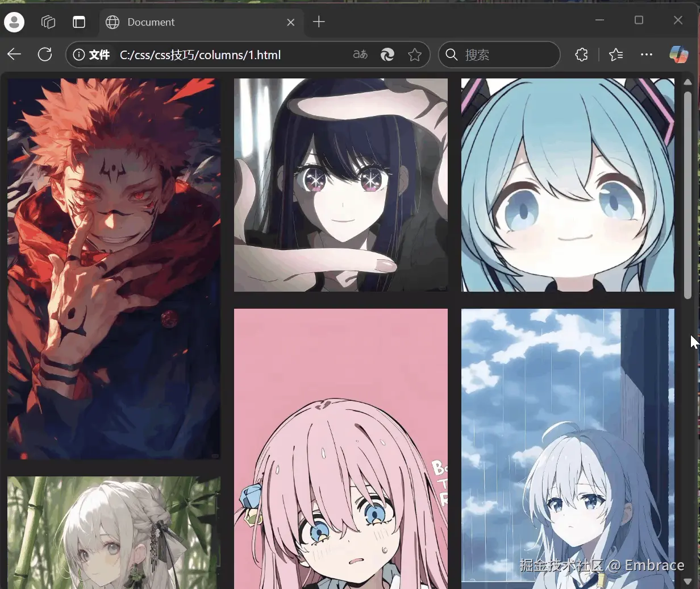Image resolution: width=700 pixels, height=589 pixels.
Task: Close the Document tab
Action: 290,22
